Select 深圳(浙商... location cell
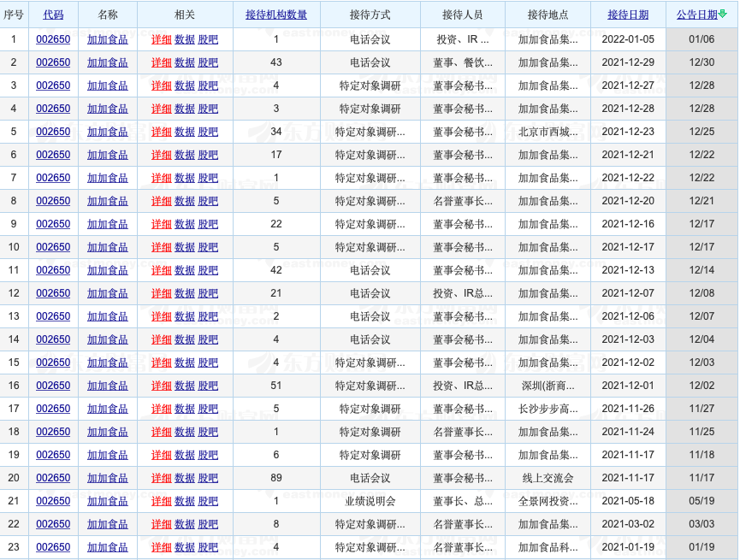This screenshot has width=740, height=560. 548,386
